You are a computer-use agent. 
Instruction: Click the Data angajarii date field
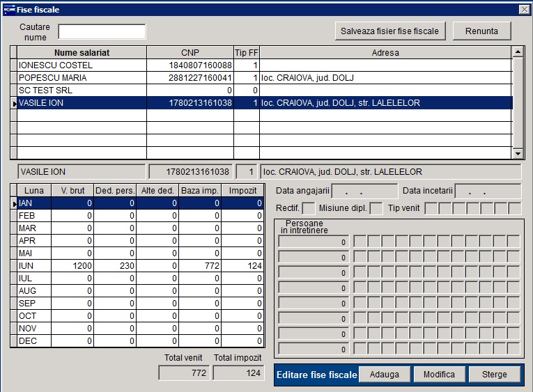(x=364, y=191)
